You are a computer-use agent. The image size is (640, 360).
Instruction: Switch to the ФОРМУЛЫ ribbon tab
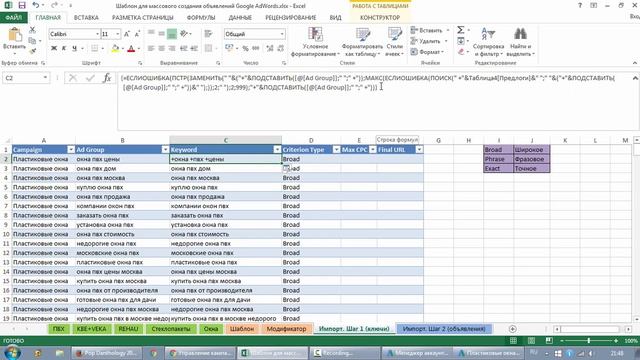[201, 18]
